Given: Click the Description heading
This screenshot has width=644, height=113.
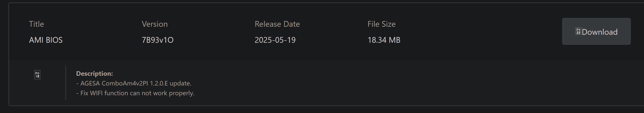Looking at the screenshot, I should coord(95,73).
